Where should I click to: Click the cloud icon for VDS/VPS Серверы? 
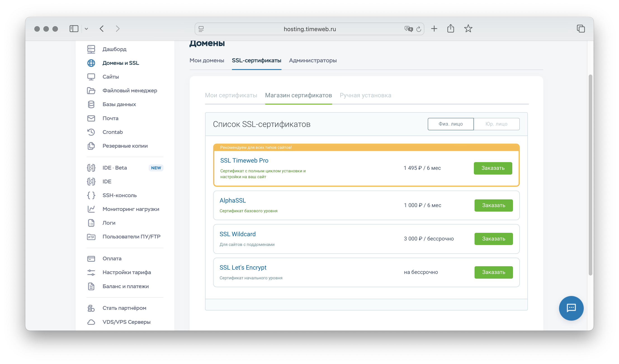[x=91, y=322]
